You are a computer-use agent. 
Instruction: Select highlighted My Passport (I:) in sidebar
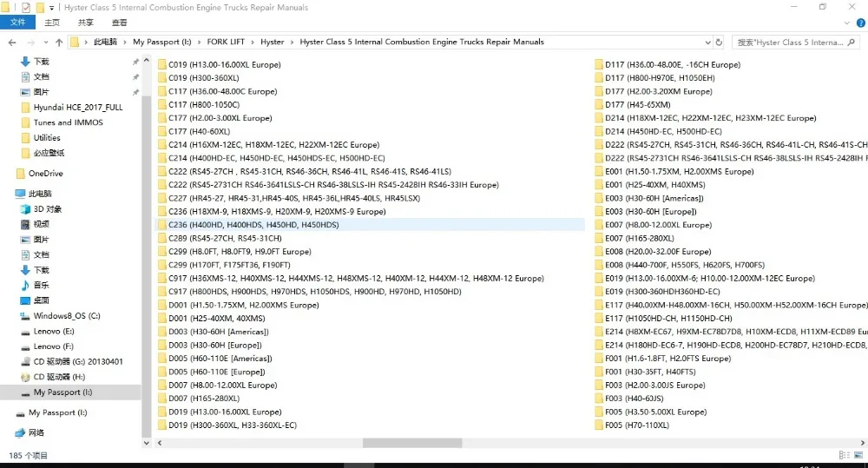pyautogui.click(x=62, y=392)
